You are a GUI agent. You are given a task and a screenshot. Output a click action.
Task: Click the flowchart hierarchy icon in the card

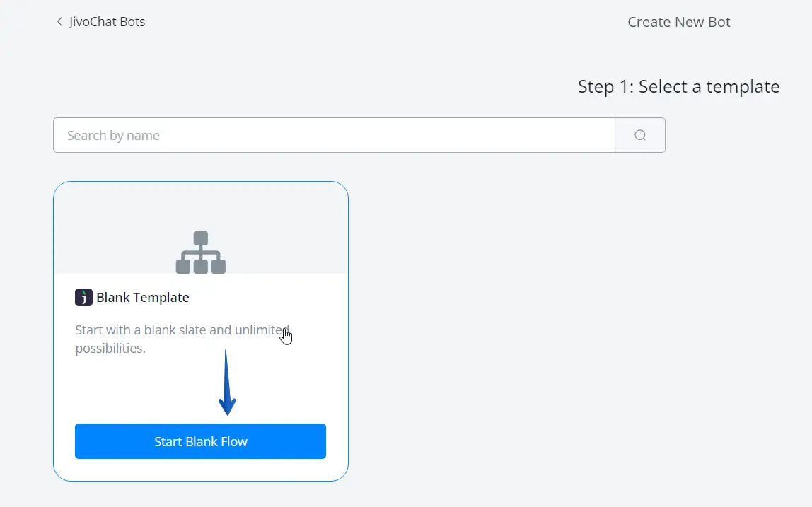click(201, 252)
